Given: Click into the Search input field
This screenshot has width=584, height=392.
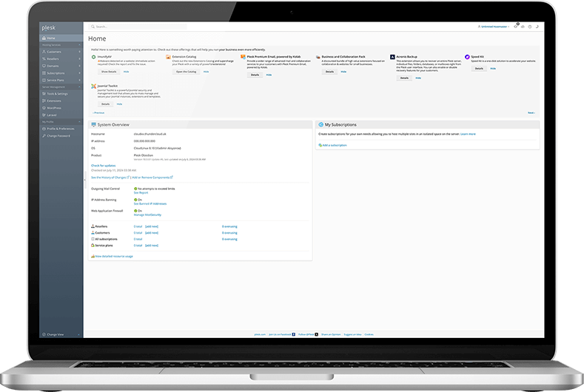Looking at the screenshot, I should 148,26.
